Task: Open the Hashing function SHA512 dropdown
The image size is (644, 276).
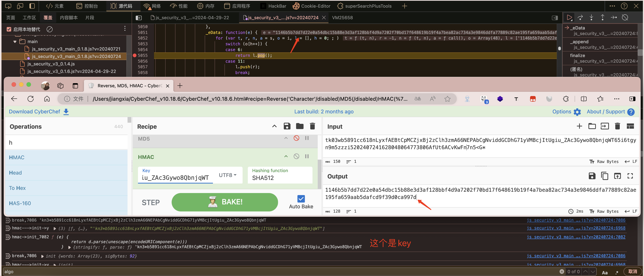Action: point(280,175)
